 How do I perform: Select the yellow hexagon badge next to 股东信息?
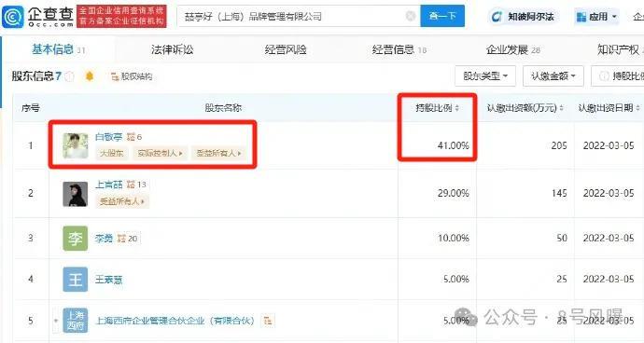90,75
